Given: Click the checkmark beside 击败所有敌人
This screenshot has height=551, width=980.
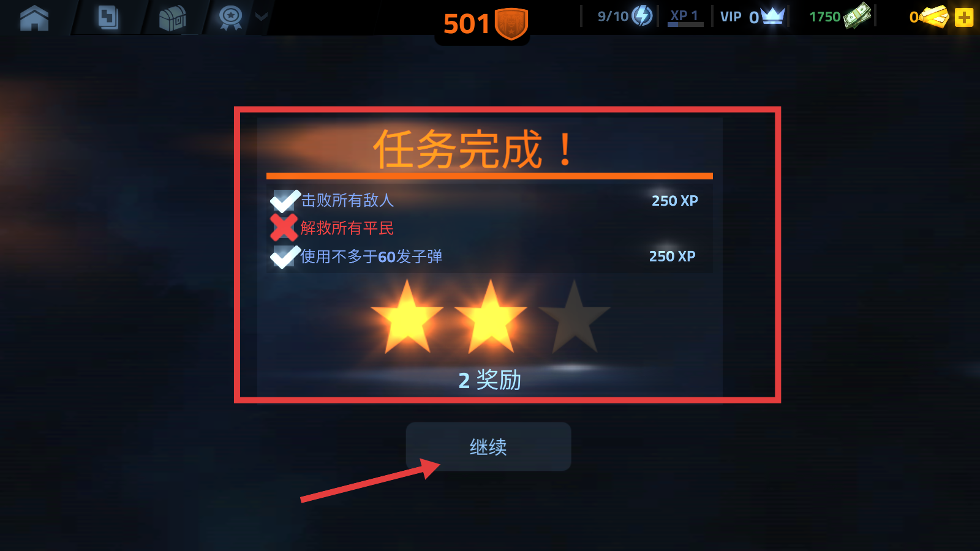Looking at the screenshot, I should [285, 201].
